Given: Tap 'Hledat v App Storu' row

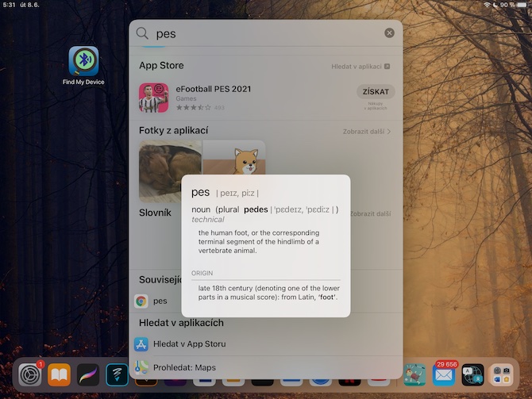Looking at the screenshot, I should pos(266,343).
